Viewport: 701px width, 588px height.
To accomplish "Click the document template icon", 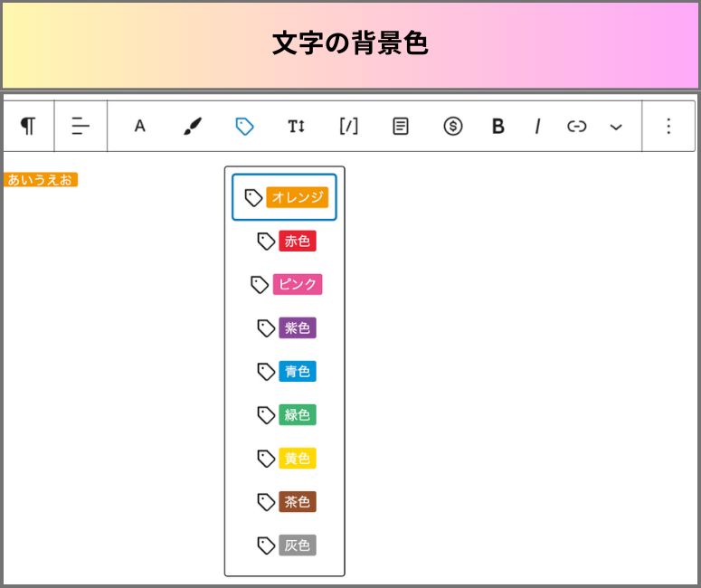I will click(x=401, y=126).
